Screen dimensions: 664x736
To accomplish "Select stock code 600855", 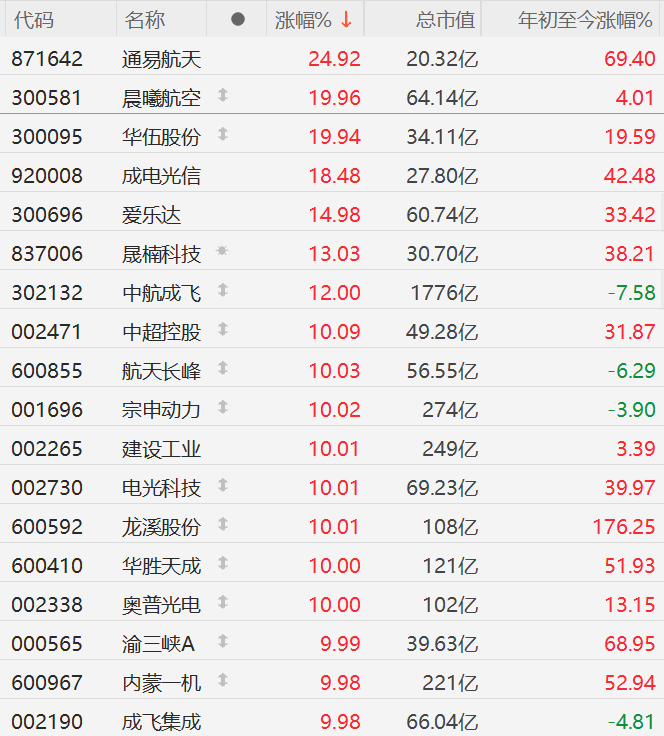I will tap(47, 371).
